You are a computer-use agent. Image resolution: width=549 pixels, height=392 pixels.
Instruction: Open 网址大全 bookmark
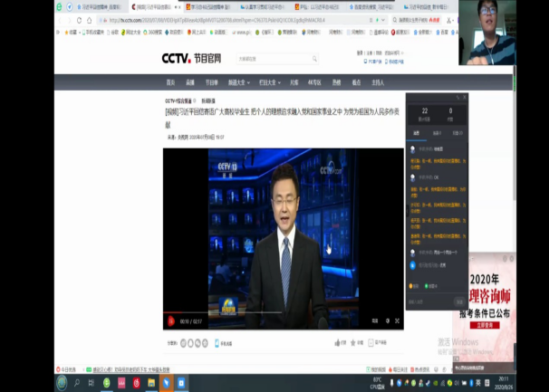pos(130,33)
